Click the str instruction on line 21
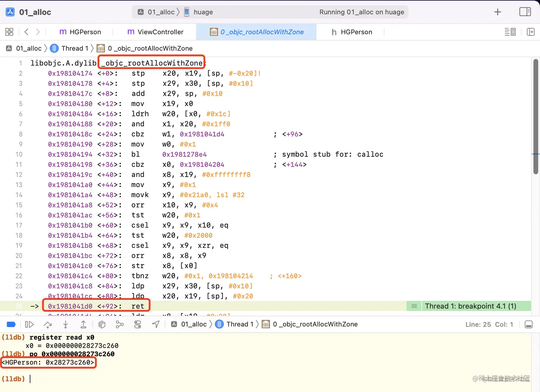 (138, 266)
